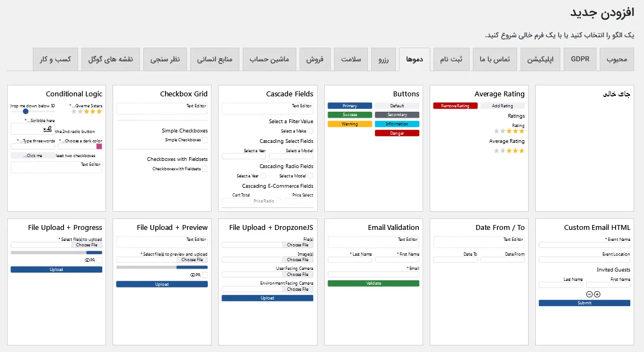Pick the Buttons demo template
The image size is (644, 352).
[373, 148]
